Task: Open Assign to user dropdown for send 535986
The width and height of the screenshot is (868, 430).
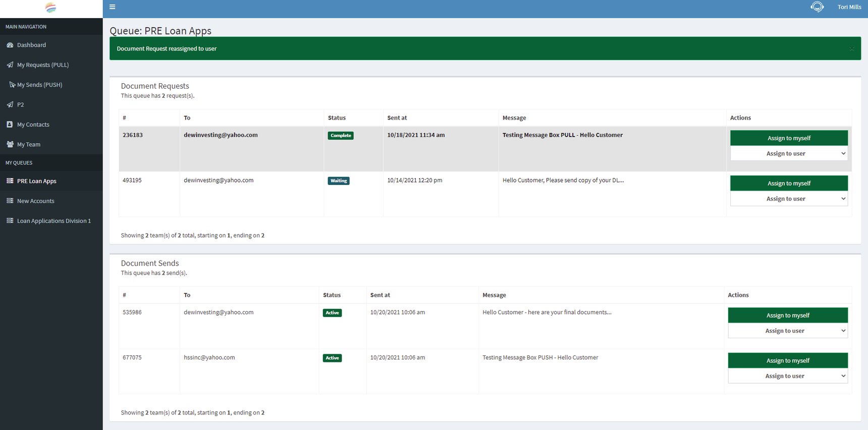Action: point(788,331)
